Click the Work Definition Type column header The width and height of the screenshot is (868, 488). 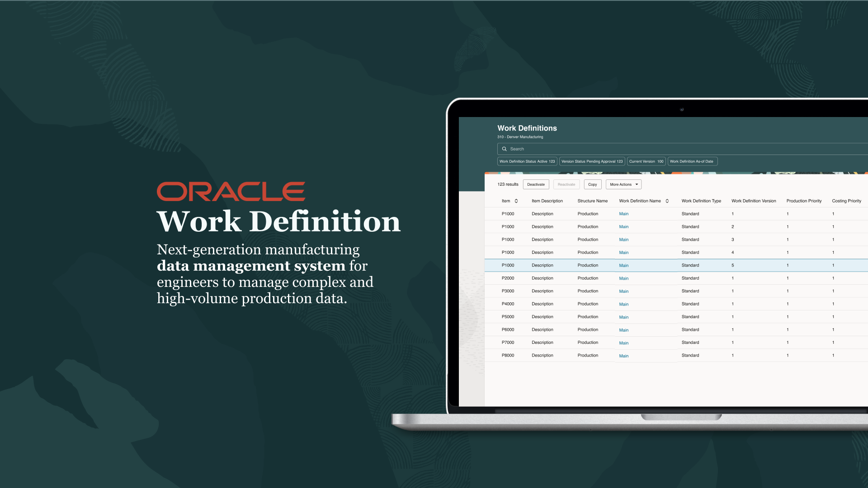pos(701,201)
